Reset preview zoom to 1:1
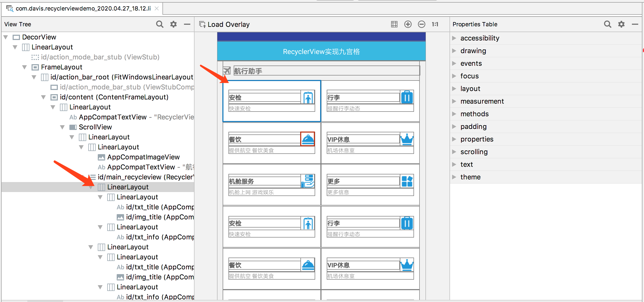 coord(435,24)
